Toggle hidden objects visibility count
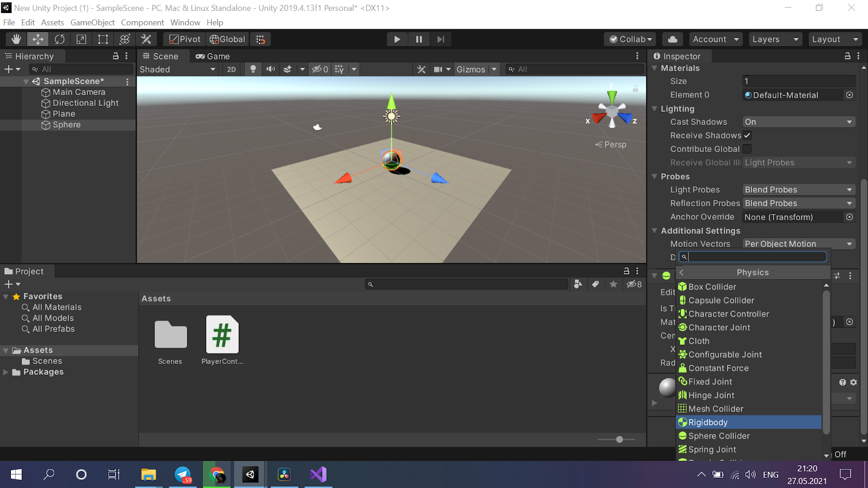This screenshot has width=868, height=488. [320, 69]
